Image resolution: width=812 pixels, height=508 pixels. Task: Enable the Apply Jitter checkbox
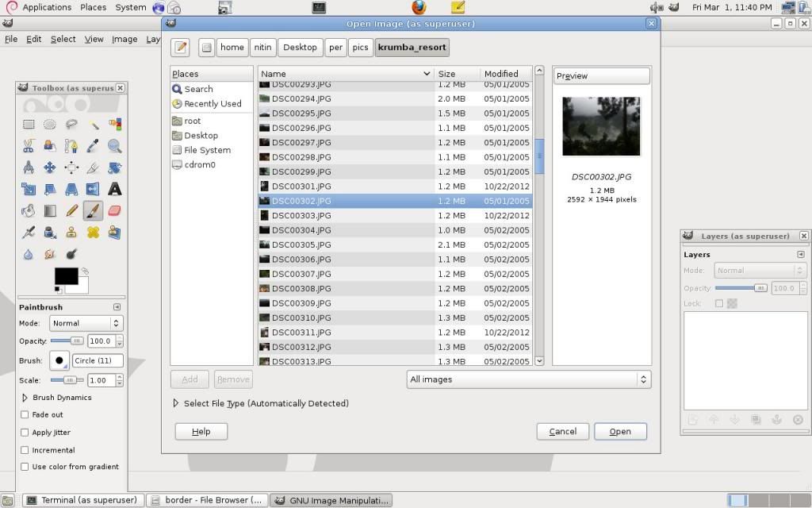tap(25, 433)
